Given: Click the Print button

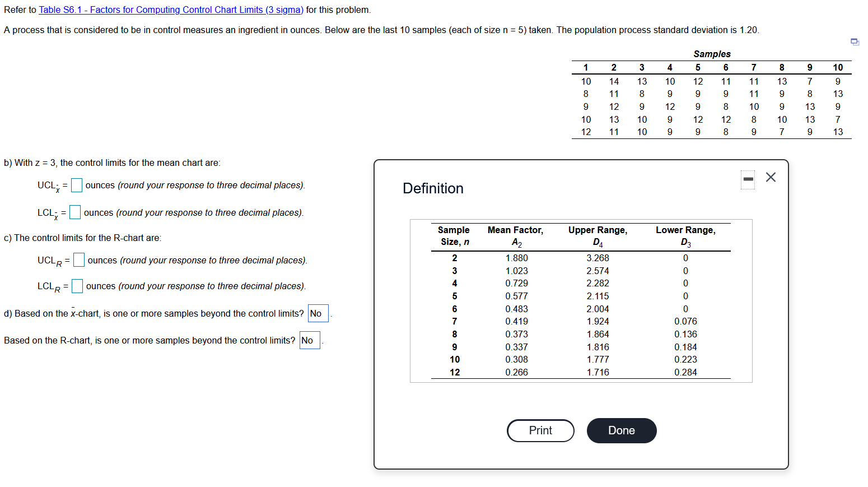Looking at the screenshot, I should pyautogui.click(x=539, y=430).
